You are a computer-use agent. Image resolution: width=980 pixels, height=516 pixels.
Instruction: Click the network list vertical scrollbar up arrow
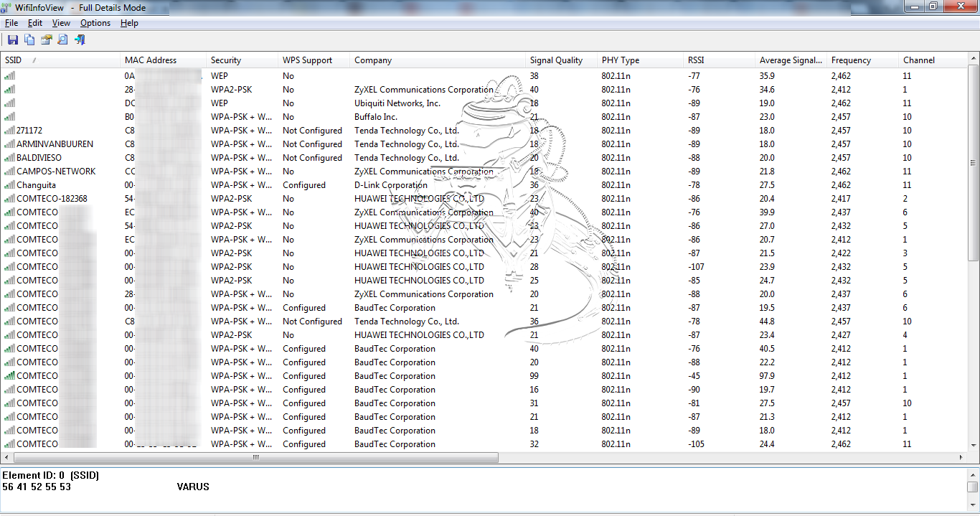click(x=974, y=58)
